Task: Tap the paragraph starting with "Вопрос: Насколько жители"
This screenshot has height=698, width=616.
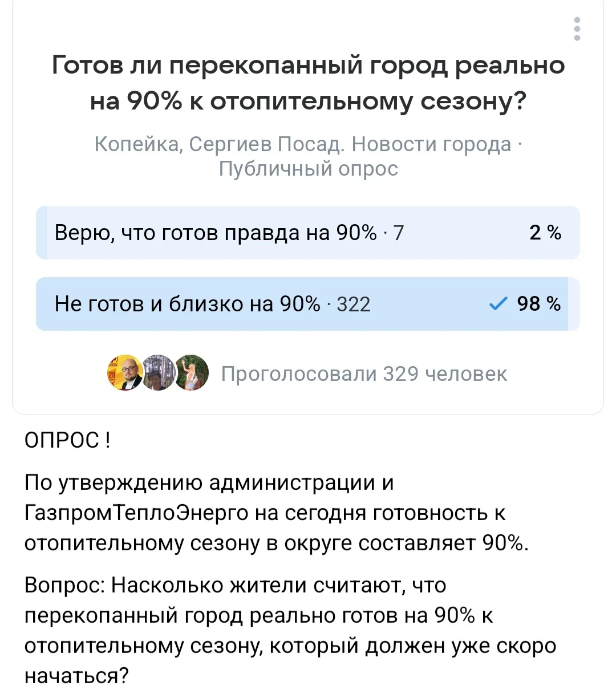Action: coord(290,630)
